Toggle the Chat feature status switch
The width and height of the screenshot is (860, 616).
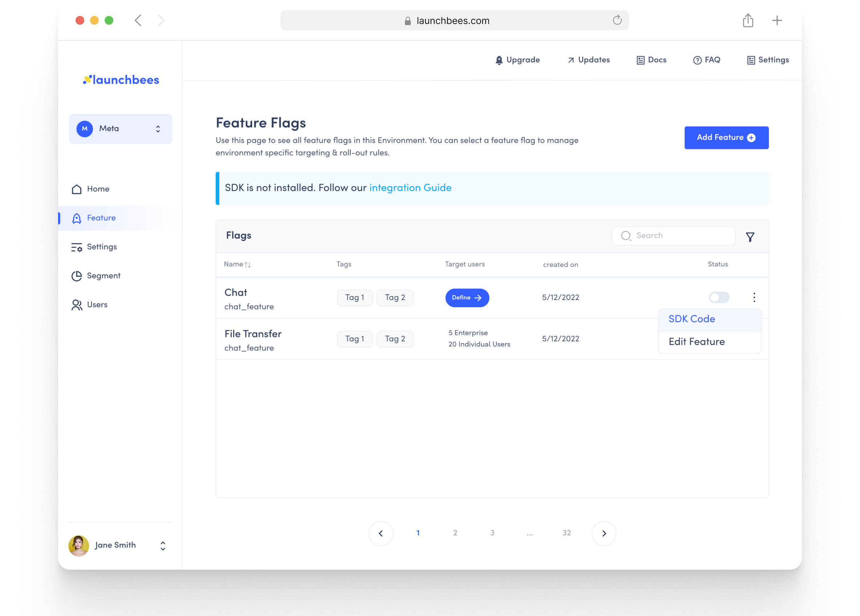coord(719,297)
